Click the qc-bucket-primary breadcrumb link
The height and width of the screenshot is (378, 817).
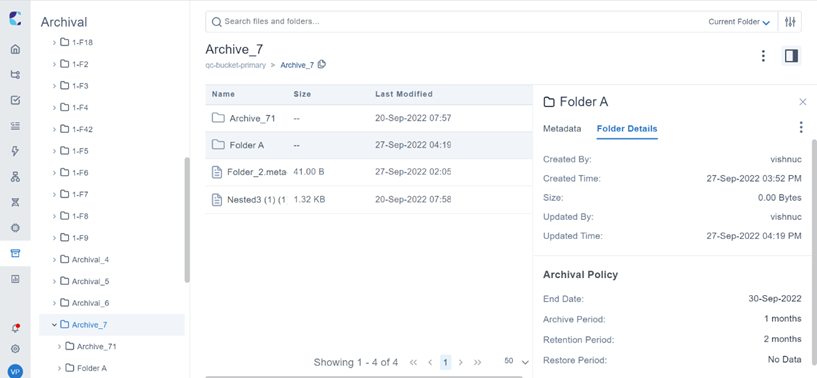tap(236, 65)
